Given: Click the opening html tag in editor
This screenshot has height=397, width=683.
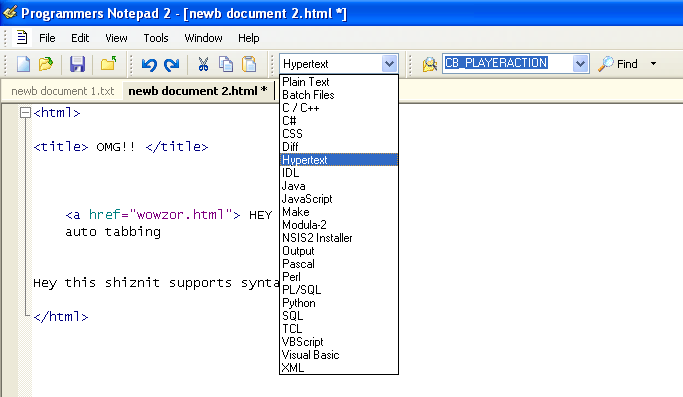Looking at the screenshot, I should coord(57,113).
